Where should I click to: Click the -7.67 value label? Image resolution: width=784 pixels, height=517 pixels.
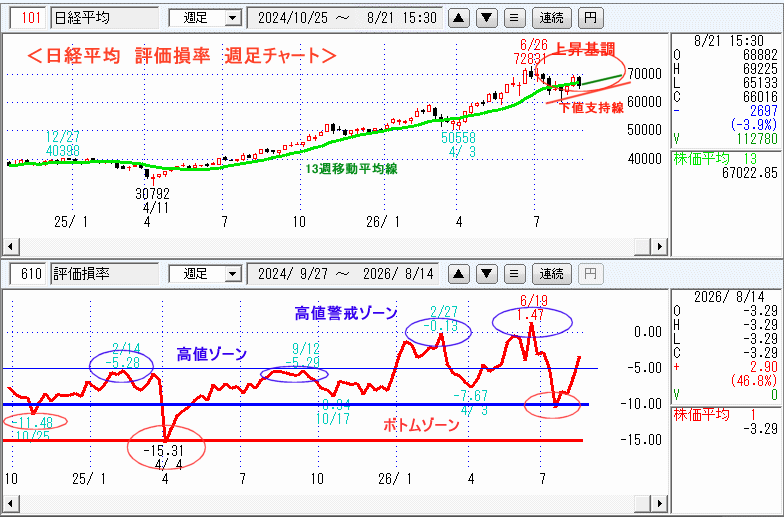click(x=470, y=396)
